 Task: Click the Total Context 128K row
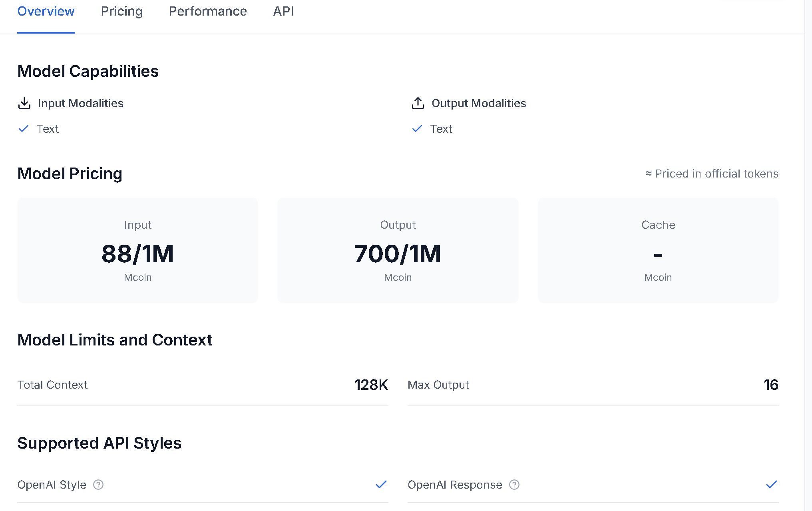tap(203, 385)
